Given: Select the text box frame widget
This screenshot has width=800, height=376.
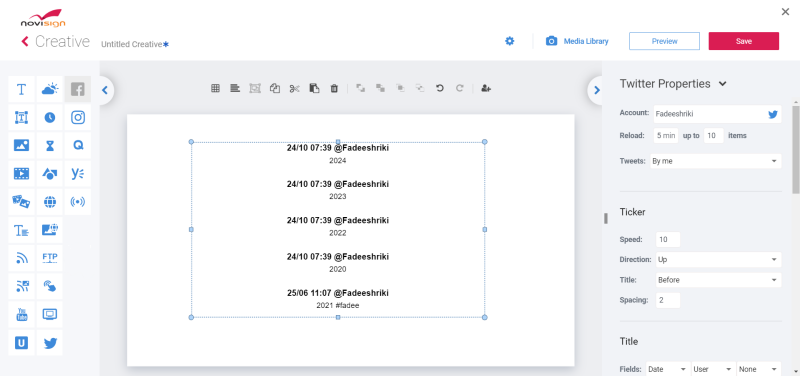Looking at the screenshot, I should pyautogui.click(x=21, y=117).
